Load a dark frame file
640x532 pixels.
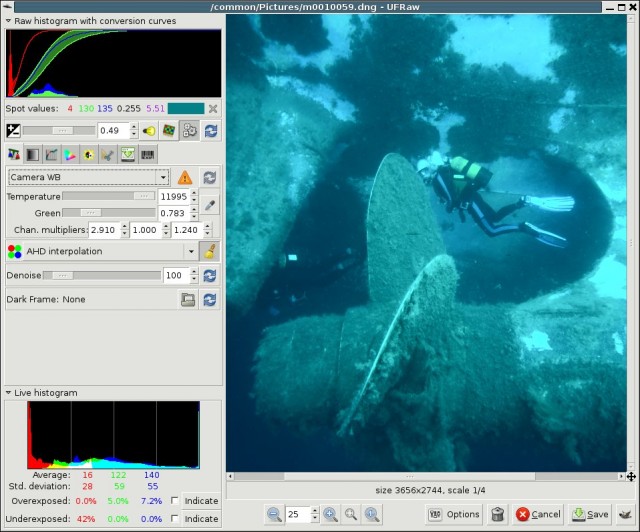[187, 299]
